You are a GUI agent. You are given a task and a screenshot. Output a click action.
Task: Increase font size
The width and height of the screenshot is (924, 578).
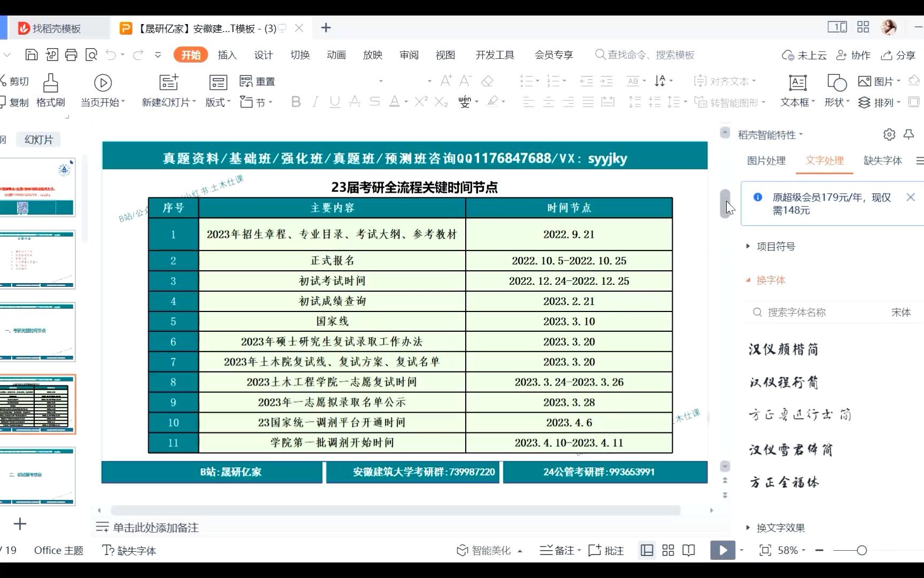click(x=446, y=81)
